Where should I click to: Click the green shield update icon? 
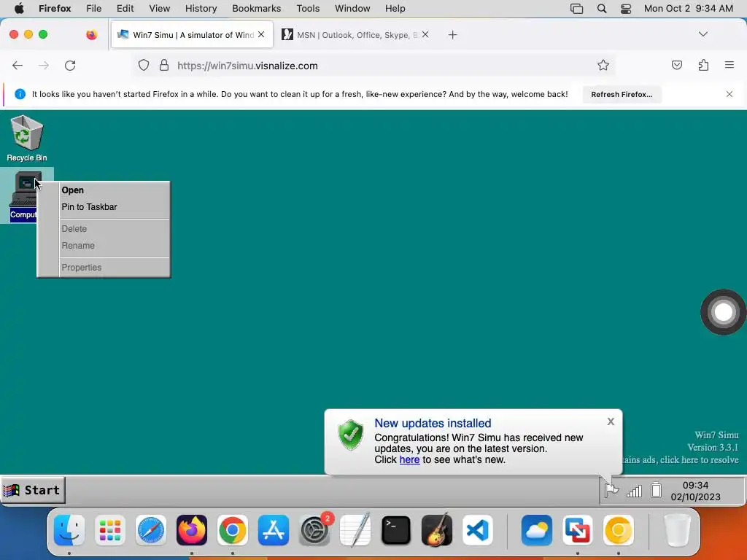351,435
